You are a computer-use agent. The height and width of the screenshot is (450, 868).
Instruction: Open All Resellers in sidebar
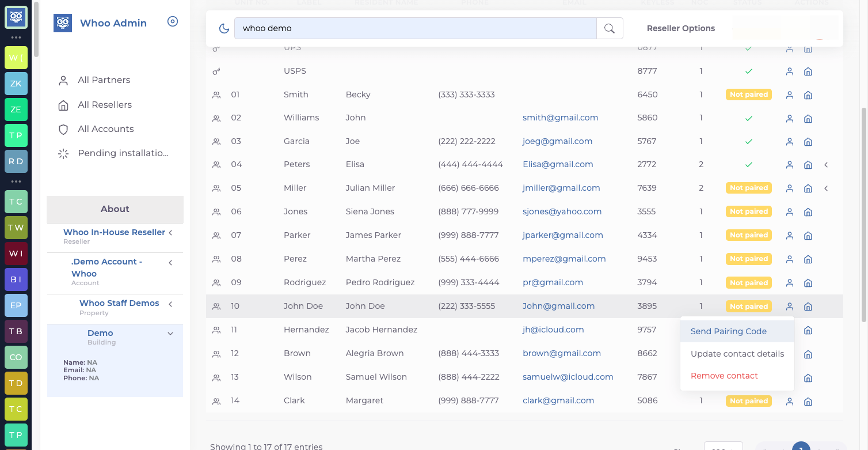(x=95, y=105)
